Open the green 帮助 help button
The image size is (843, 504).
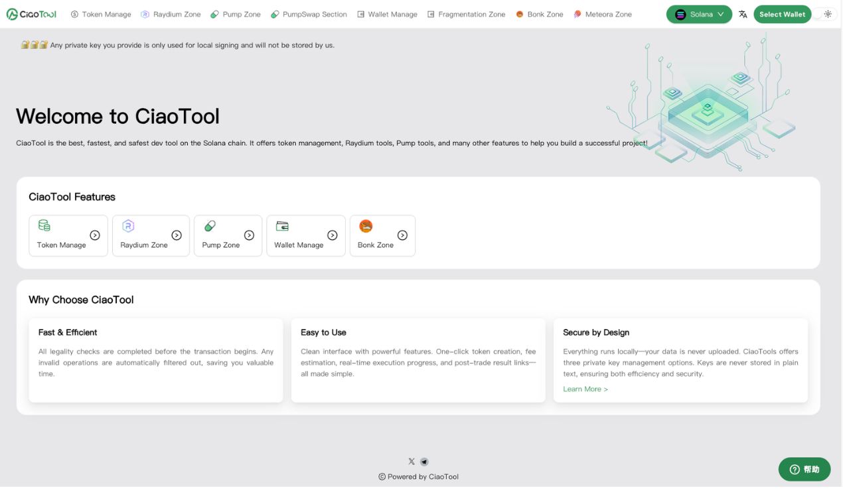805,470
